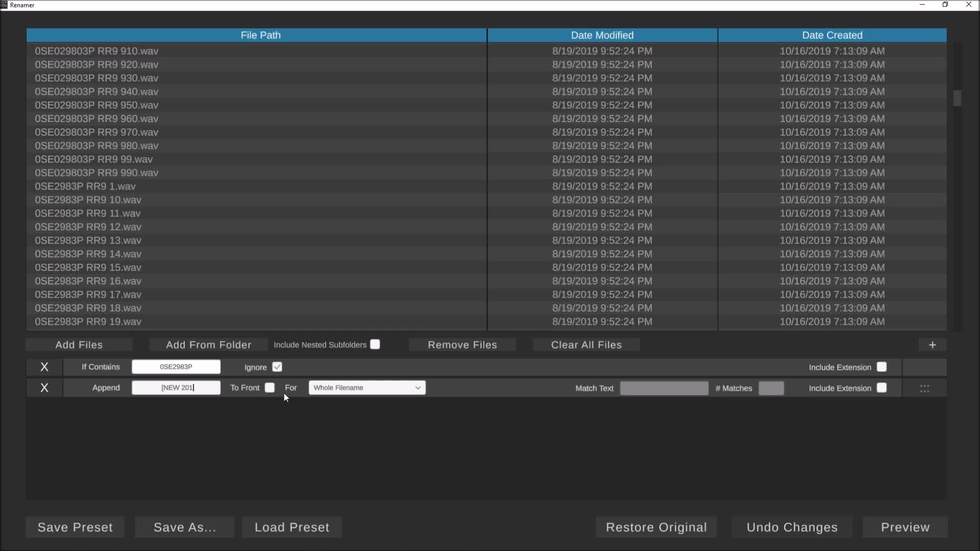The height and width of the screenshot is (551, 980).
Task: Click the Append rule type selector
Action: coord(106,388)
